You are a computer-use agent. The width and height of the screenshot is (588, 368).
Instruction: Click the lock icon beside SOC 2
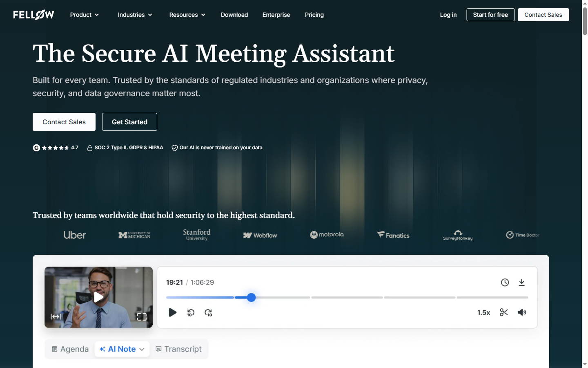pyautogui.click(x=90, y=148)
